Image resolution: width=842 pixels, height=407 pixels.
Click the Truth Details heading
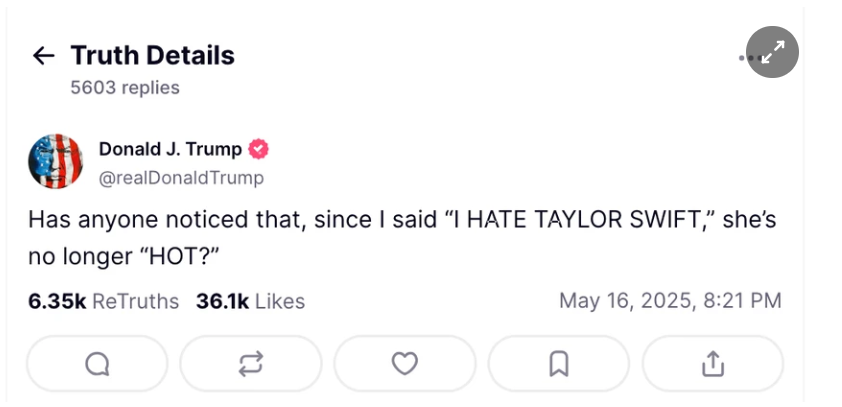coord(152,55)
